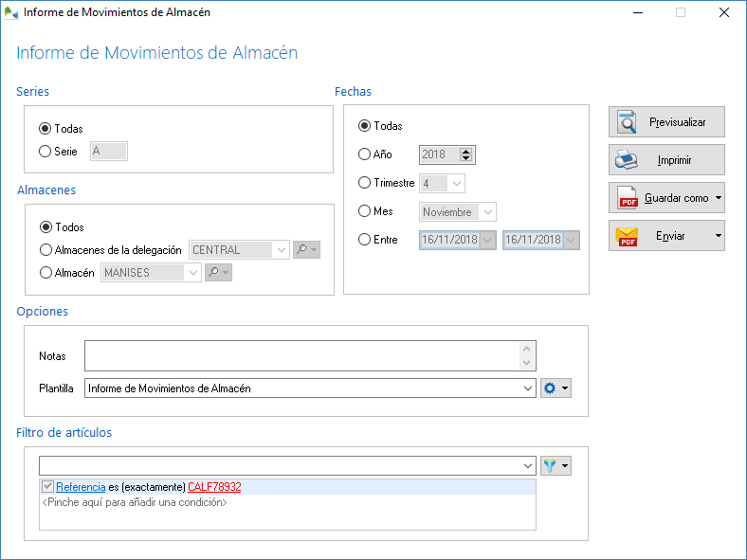The width and height of the screenshot is (747, 560).
Task: Click the application icon in the title bar
Action: (x=11, y=13)
